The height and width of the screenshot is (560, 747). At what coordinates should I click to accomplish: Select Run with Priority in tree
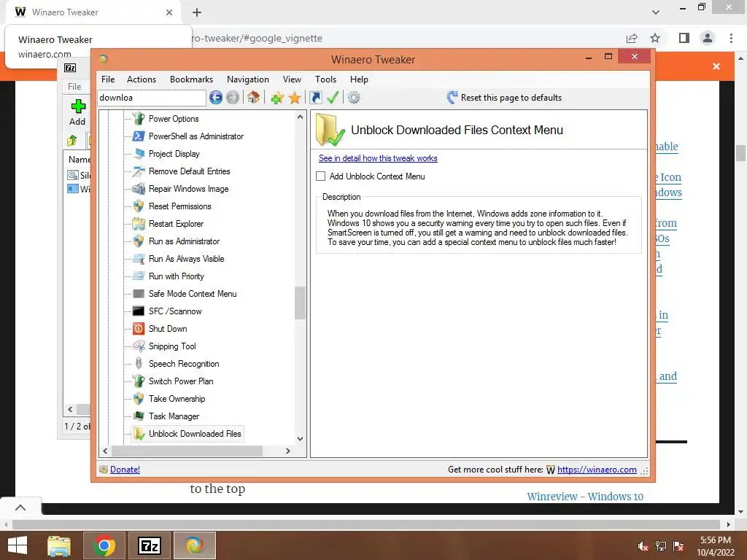click(177, 276)
